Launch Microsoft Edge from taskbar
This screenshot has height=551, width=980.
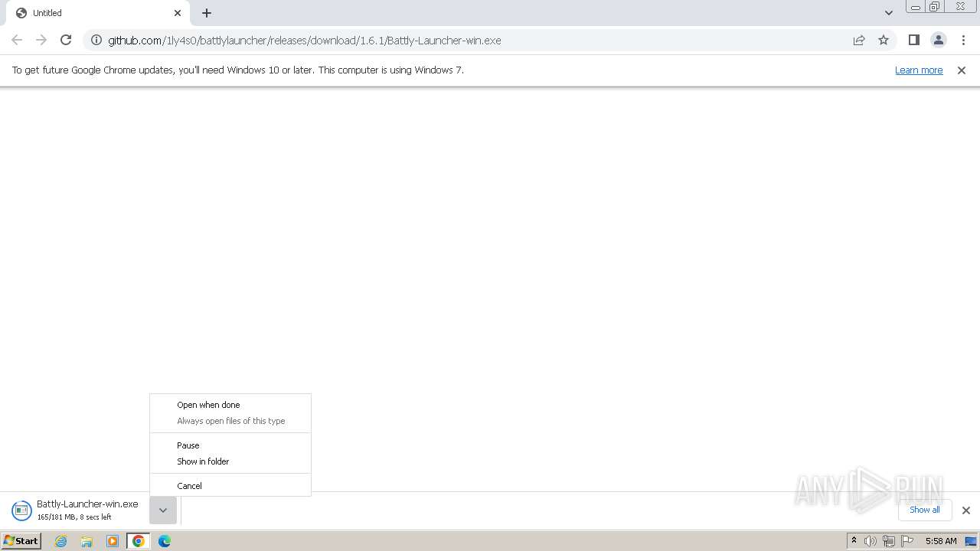165,541
